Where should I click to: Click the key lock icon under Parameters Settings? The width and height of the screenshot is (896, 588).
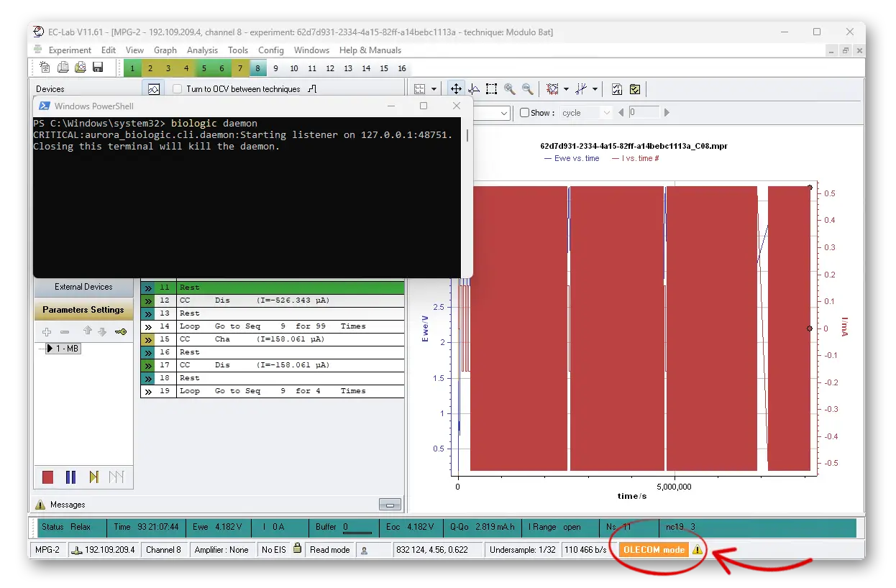pyautogui.click(x=120, y=332)
